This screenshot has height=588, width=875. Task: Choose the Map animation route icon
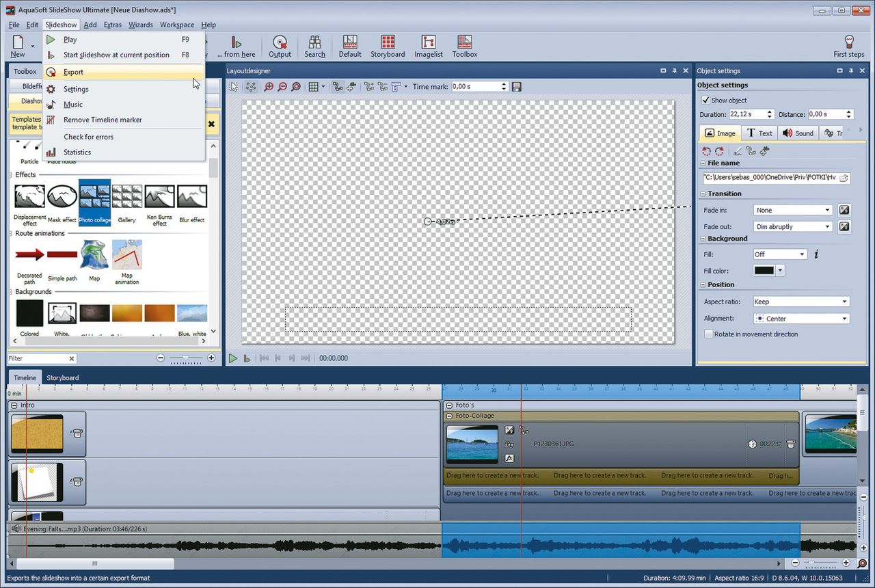(127, 255)
